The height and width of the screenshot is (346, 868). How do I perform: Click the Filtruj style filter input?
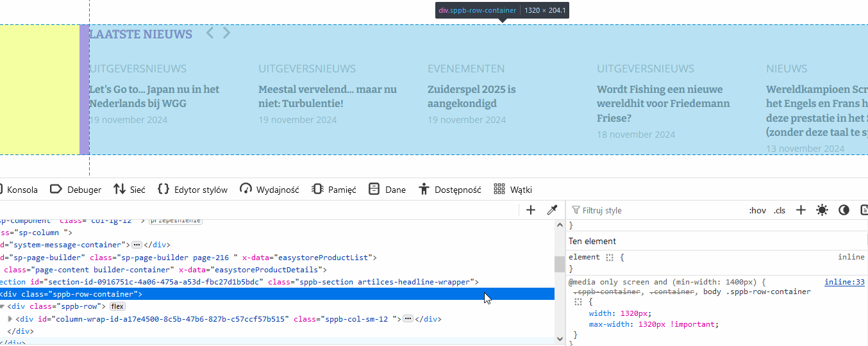point(654,210)
